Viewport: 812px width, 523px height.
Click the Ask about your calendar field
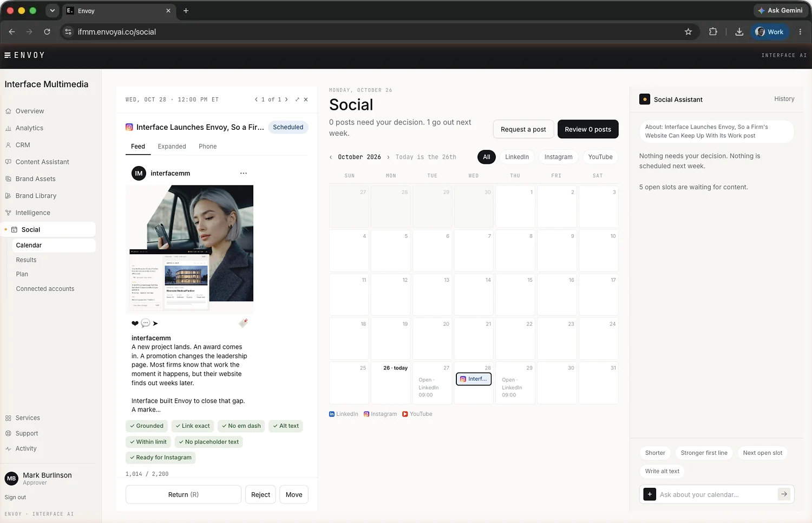[x=717, y=494]
